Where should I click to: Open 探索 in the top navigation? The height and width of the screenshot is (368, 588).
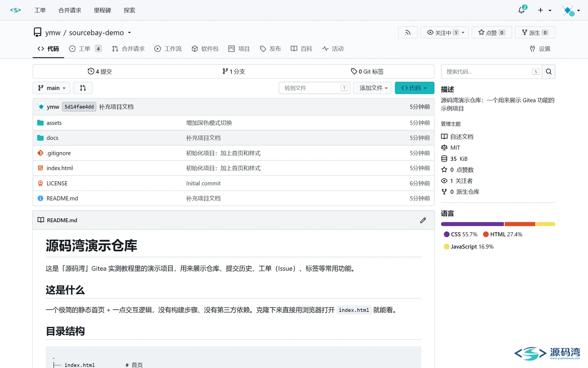point(129,10)
